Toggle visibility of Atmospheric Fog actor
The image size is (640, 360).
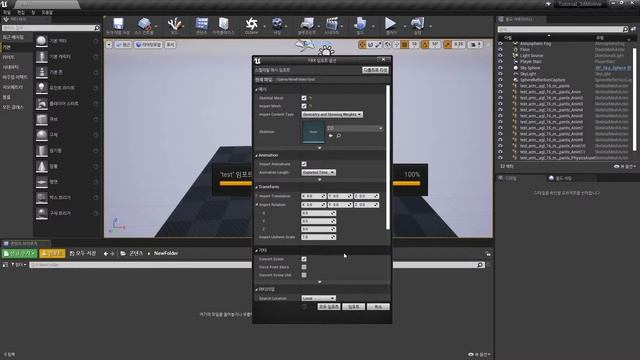pos(500,43)
